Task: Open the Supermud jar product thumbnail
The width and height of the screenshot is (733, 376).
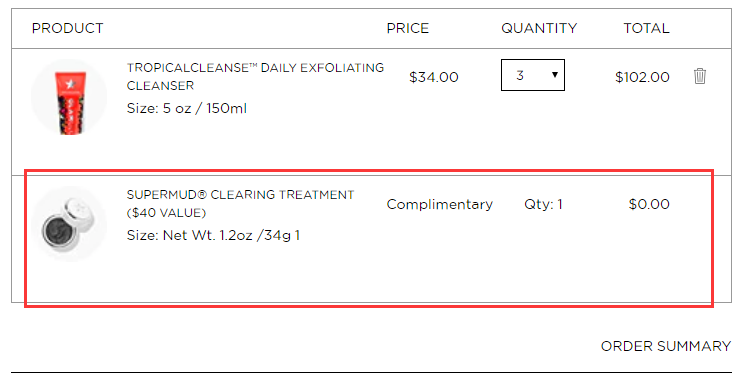Action: tap(69, 224)
